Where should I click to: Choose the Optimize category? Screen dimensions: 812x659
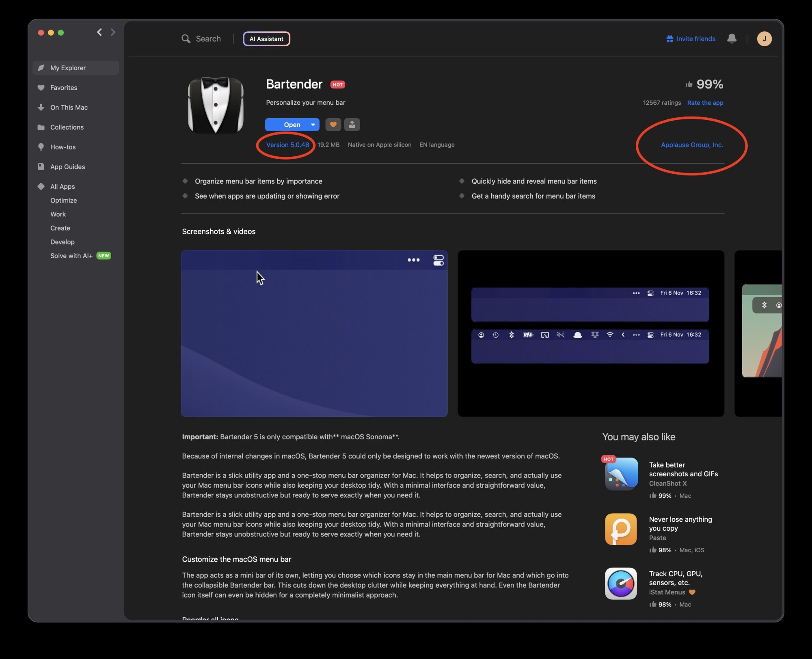(64, 201)
